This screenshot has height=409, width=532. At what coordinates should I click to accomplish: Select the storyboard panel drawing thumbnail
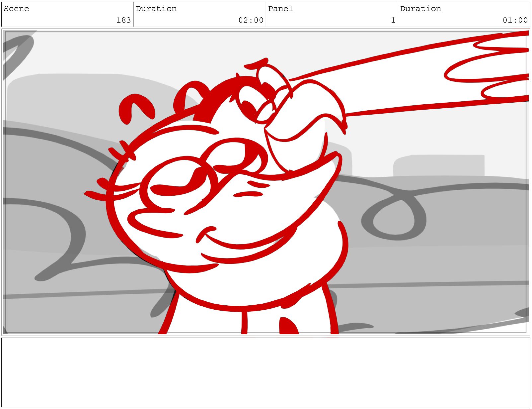[x=266, y=182]
